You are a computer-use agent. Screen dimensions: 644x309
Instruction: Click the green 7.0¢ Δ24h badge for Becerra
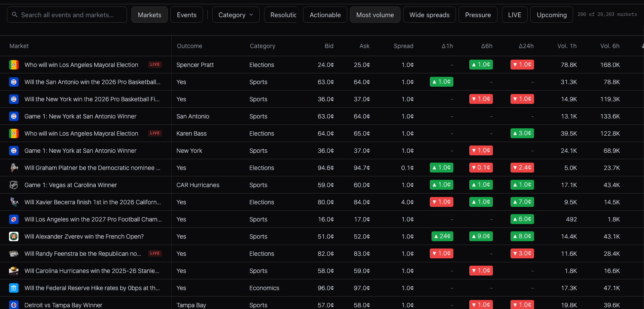(x=522, y=202)
